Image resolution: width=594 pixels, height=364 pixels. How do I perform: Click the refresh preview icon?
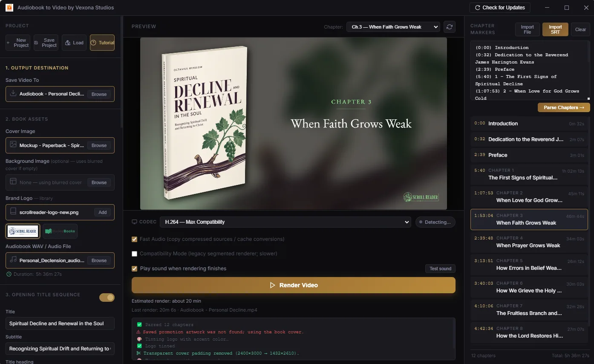click(x=449, y=27)
